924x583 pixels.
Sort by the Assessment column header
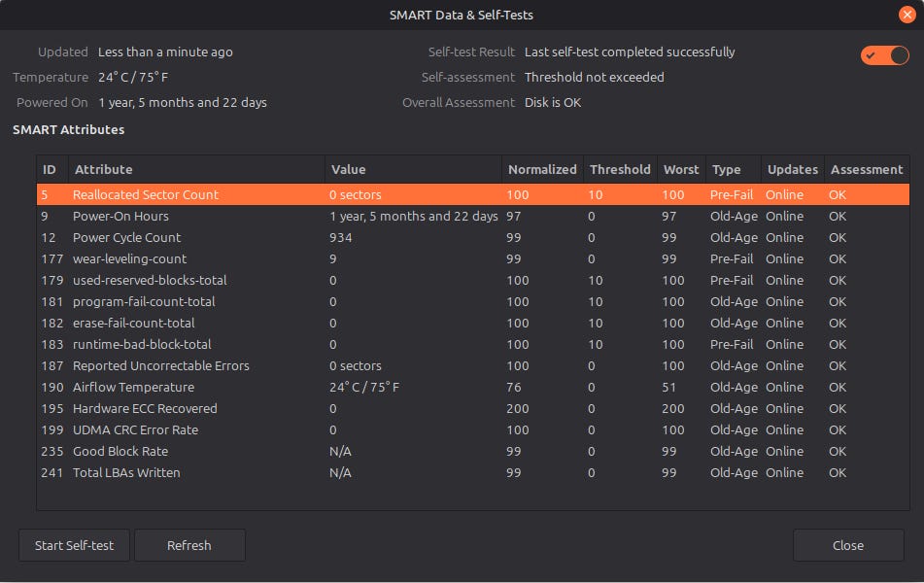866,169
